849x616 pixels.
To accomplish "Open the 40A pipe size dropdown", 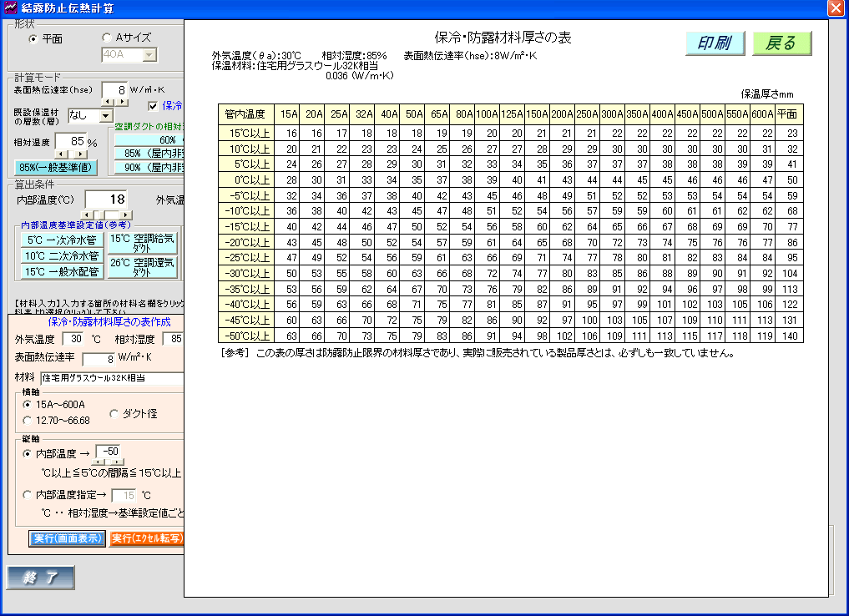I will coord(149,55).
